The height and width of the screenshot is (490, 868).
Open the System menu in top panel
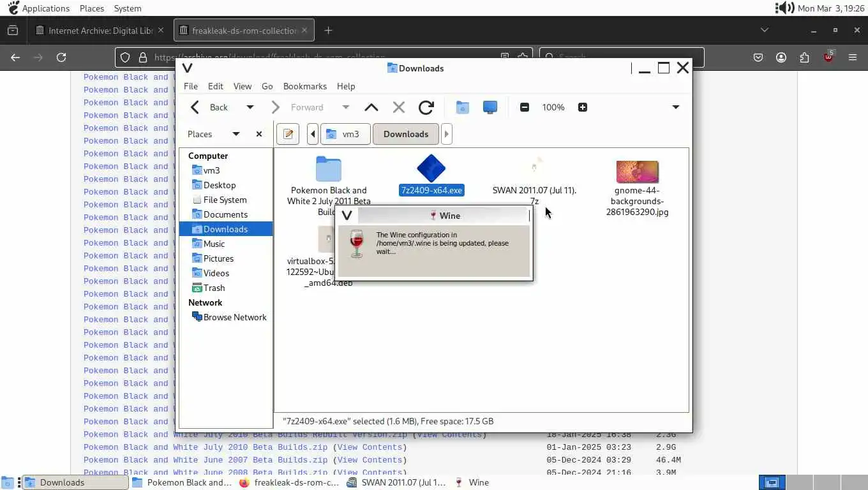(x=128, y=8)
